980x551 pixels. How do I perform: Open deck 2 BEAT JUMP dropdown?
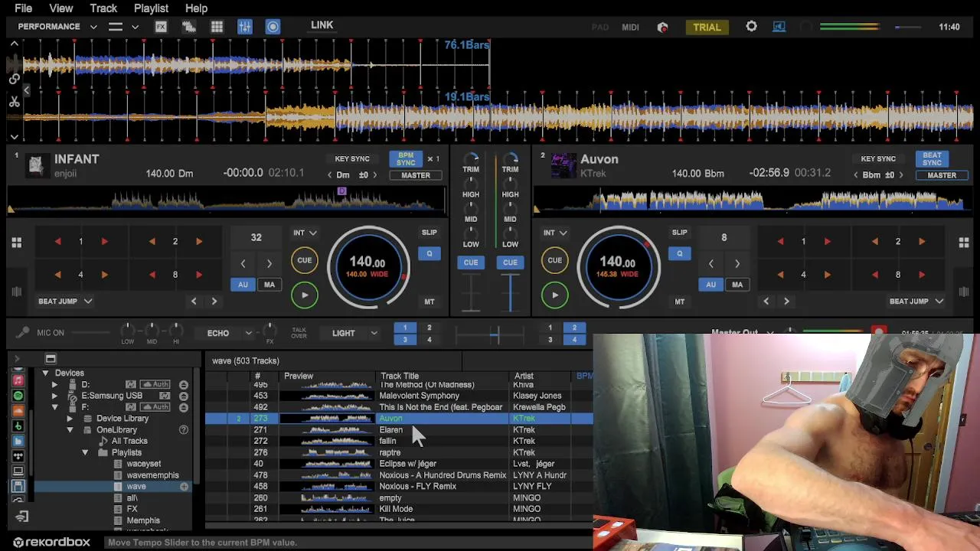click(x=916, y=302)
